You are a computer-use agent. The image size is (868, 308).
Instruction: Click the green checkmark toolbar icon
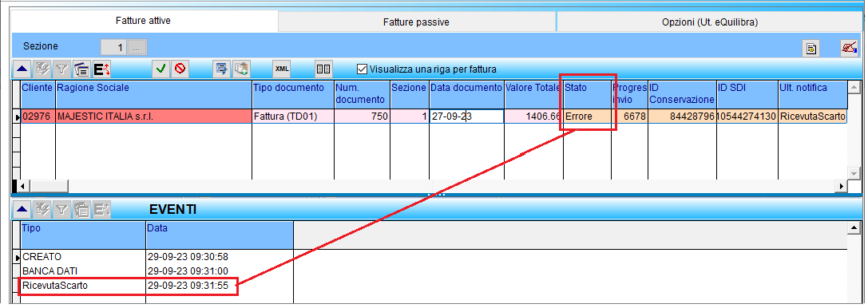tap(161, 69)
